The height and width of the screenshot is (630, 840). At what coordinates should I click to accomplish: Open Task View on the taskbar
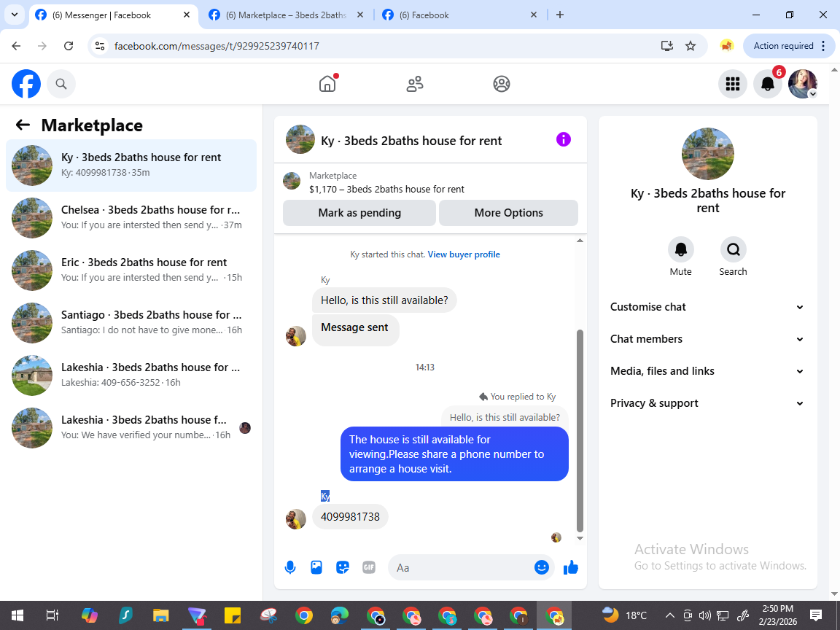tap(52, 615)
